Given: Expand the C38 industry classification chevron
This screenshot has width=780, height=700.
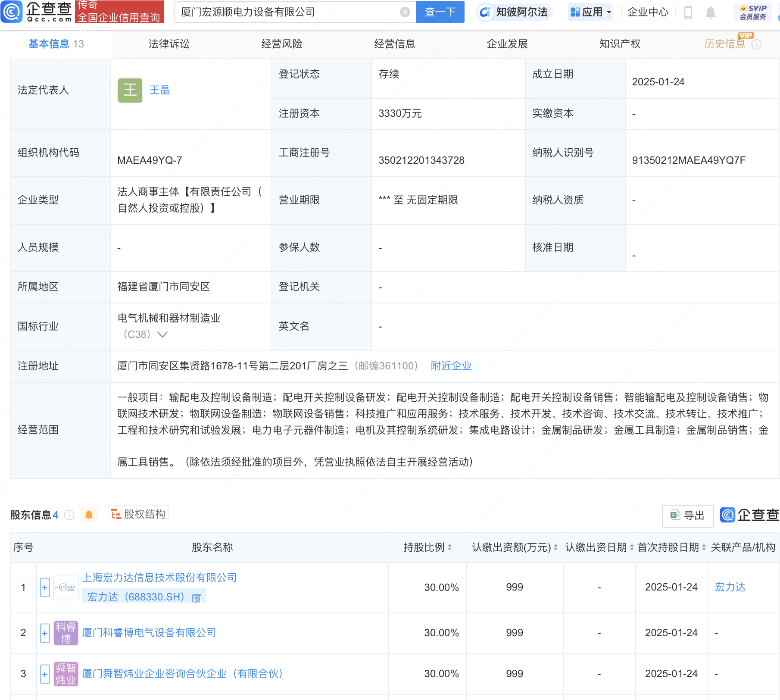Looking at the screenshot, I should (x=162, y=334).
